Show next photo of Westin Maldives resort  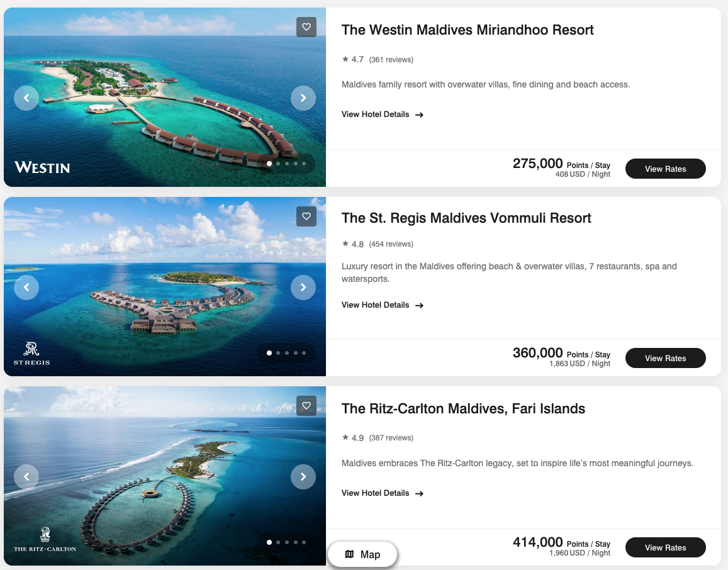click(303, 98)
